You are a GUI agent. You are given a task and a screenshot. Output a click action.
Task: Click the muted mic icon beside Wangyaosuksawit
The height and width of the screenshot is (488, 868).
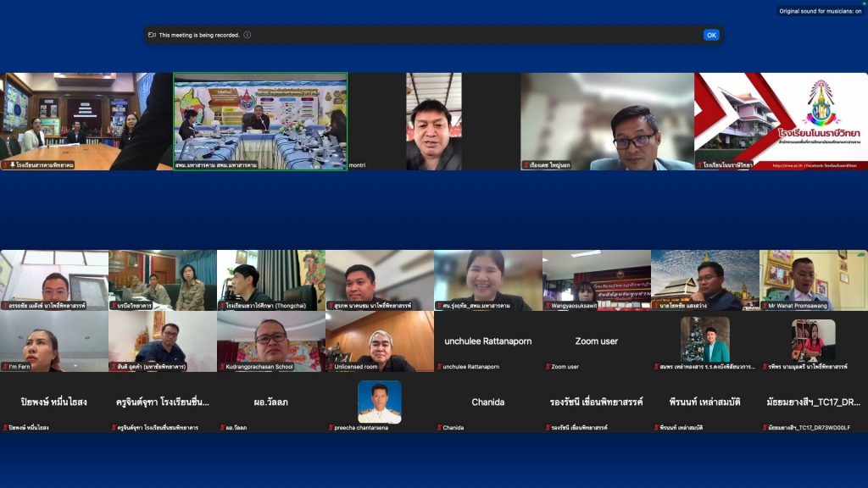pos(548,306)
